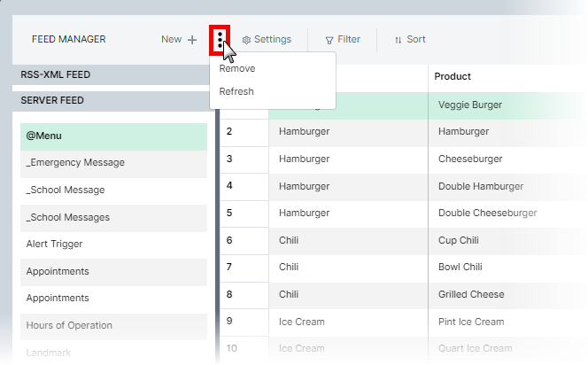Select row number 9
Image resolution: width=588 pixels, height=365 pixels.
coord(244,322)
